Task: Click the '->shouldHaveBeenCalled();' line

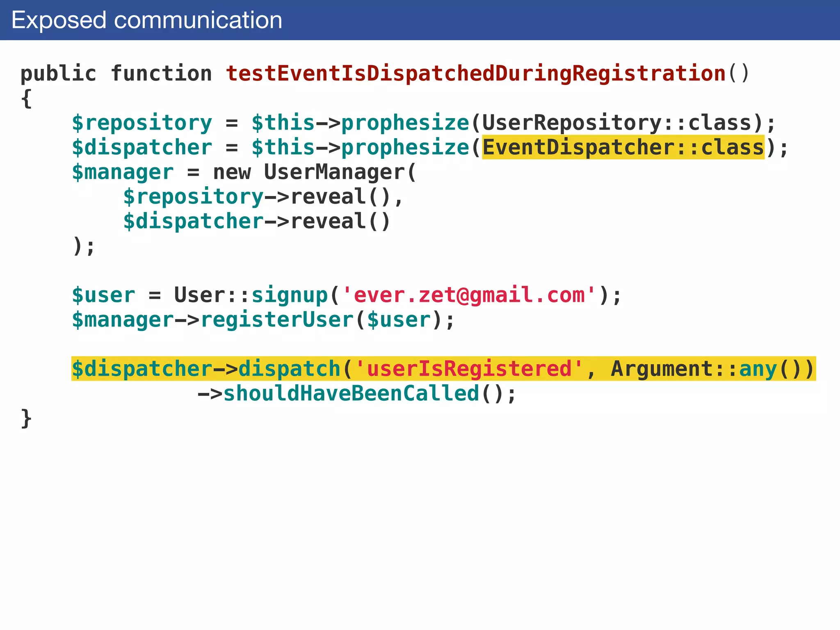Action: point(357,393)
